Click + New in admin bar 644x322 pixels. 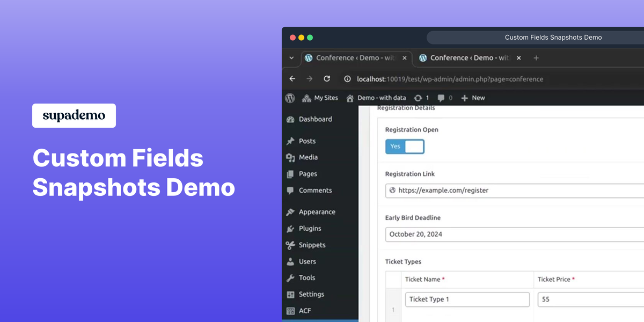click(473, 98)
